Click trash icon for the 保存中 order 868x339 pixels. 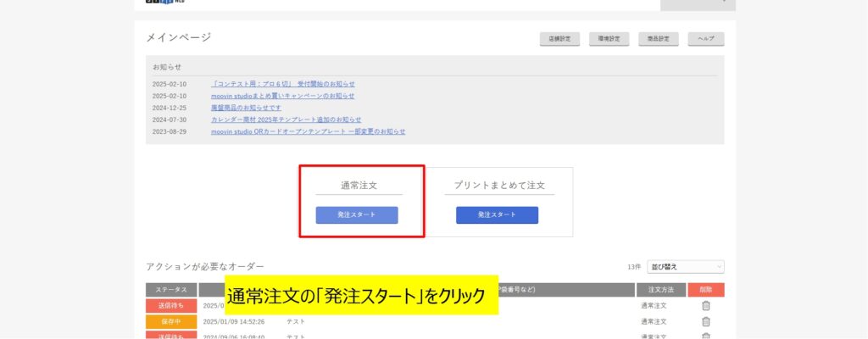click(706, 321)
